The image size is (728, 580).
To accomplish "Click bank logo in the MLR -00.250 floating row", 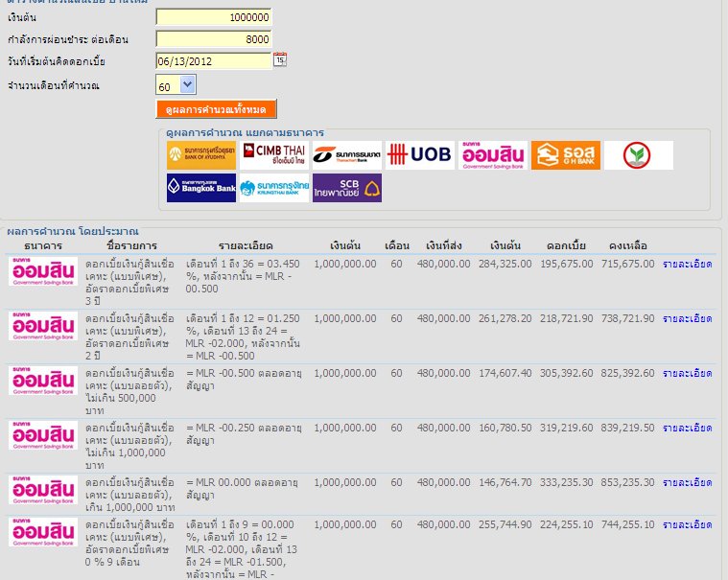I will point(43,435).
